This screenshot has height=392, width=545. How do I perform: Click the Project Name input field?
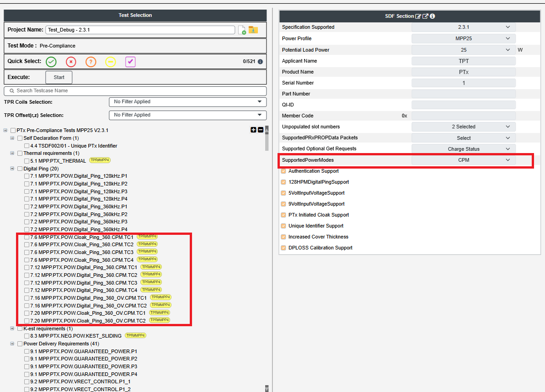(x=140, y=30)
